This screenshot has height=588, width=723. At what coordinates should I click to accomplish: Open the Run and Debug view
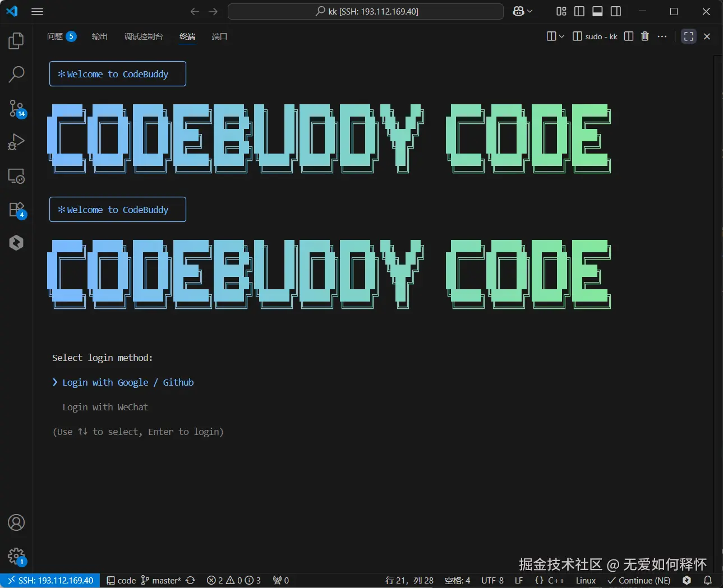pyautogui.click(x=16, y=141)
